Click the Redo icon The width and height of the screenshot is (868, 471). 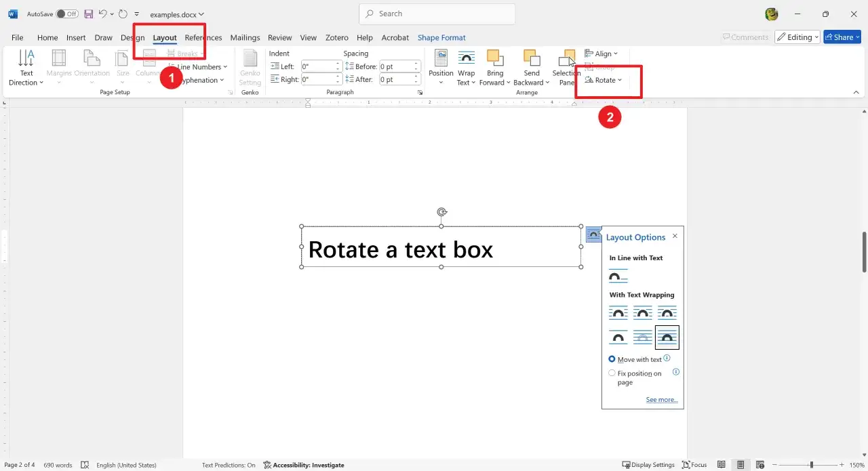coord(123,14)
